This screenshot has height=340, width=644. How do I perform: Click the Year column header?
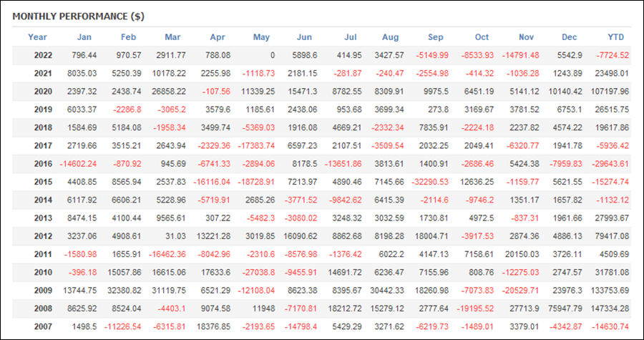click(x=37, y=37)
